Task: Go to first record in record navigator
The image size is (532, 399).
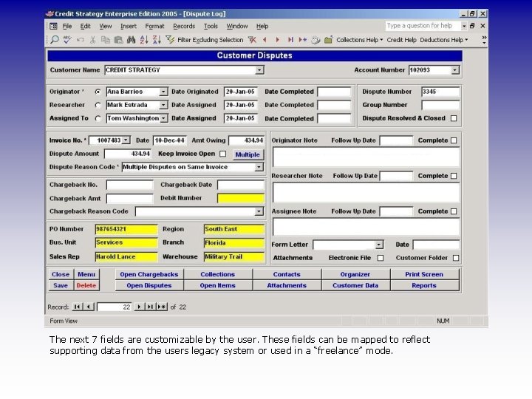Action: 77,307
